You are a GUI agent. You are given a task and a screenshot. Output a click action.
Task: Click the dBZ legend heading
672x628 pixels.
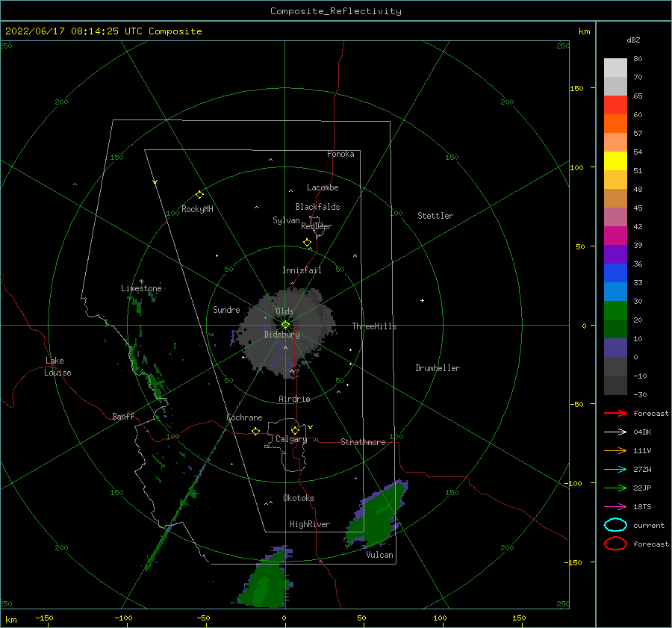point(633,40)
